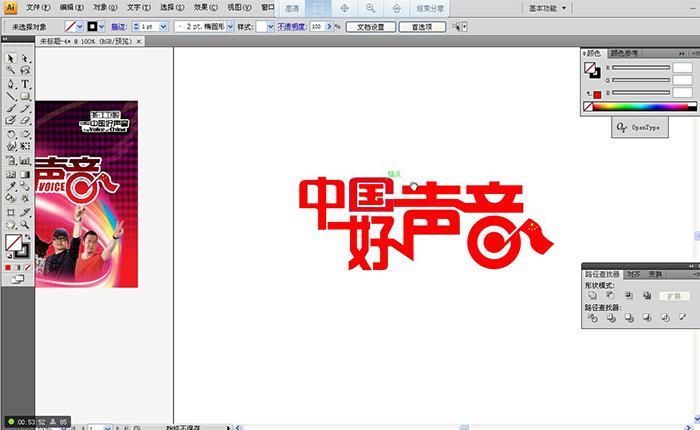Click Exclude shape mode icon
Viewport: 700px width, 430px height.
pos(647,296)
